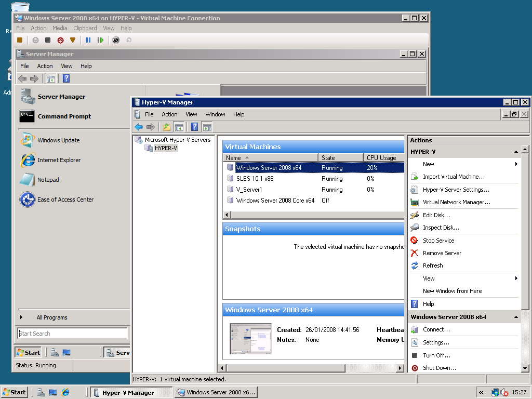Open Clipboard menu in VM Connection window
The image size is (532, 399).
(85, 28)
